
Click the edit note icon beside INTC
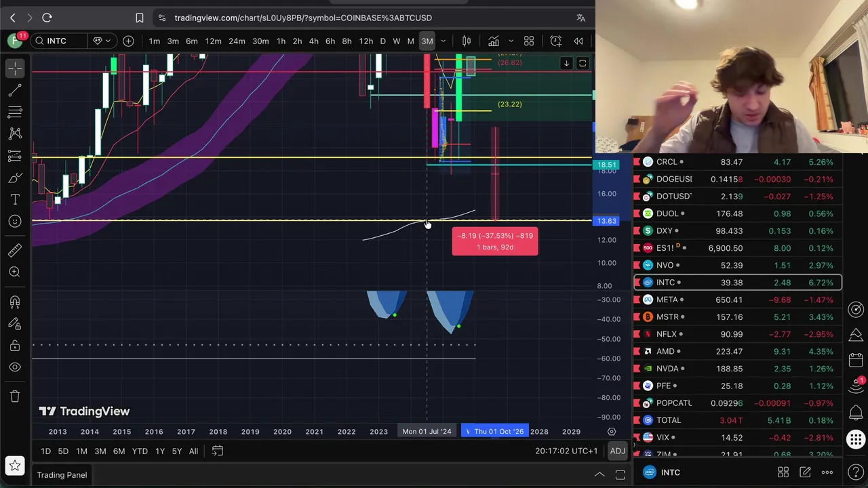[x=805, y=472]
